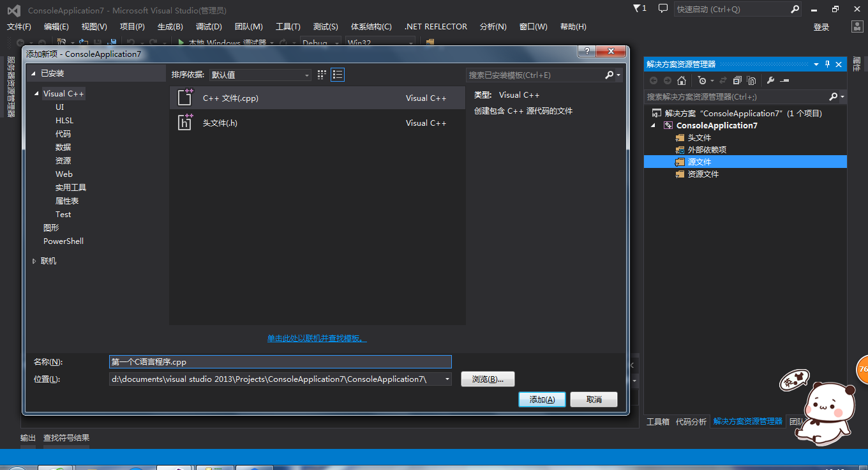868x470 pixels.
Task: Open the 排序依据 默认值 dropdown
Action: 260,75
